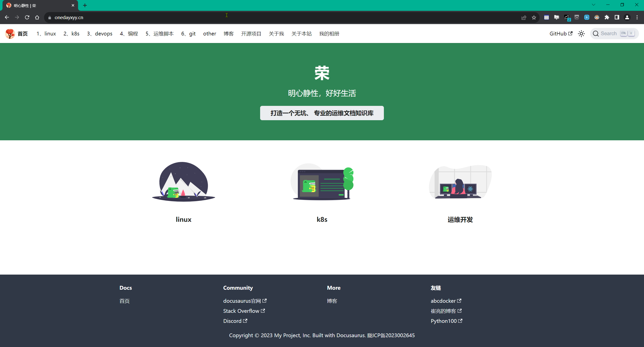Open the 3、devops nav item
The width and height of the screenshot is (644, 347).
(x=100, y=34)
